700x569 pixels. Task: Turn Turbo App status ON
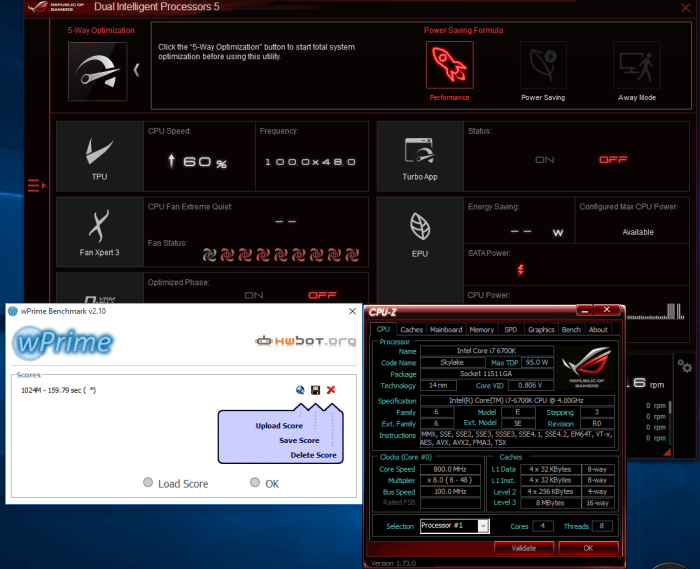pyautogui.click(x=545, y=160)
